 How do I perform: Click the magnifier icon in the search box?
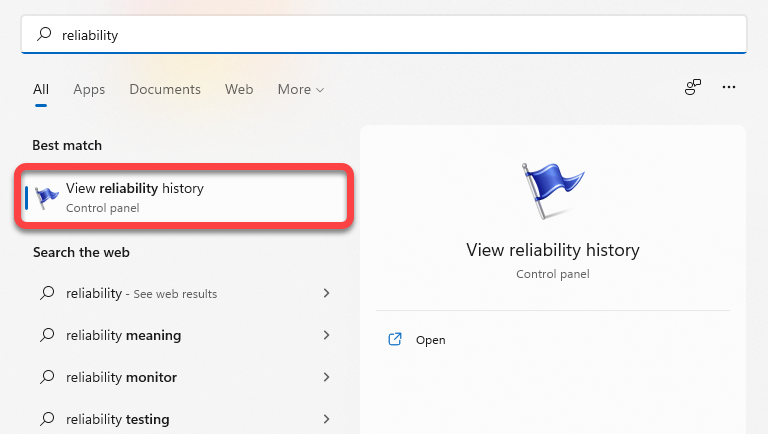coord(44,35)
